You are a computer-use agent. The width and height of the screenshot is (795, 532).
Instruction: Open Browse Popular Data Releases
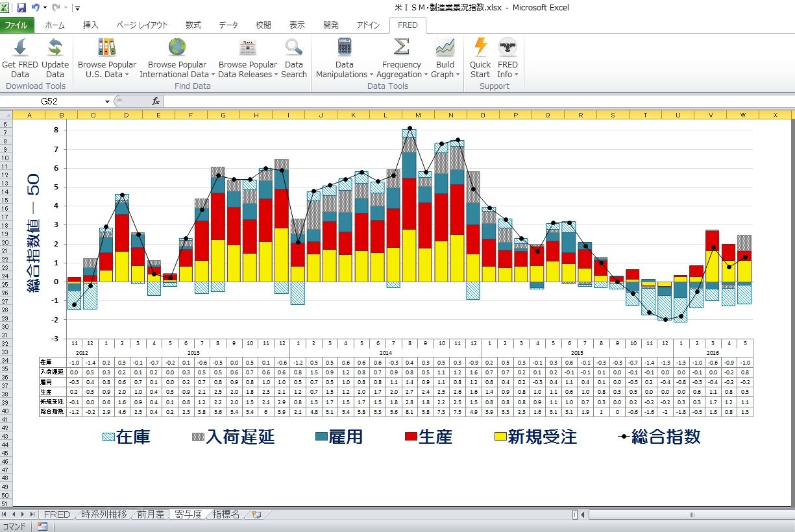[x=247, y=58]
